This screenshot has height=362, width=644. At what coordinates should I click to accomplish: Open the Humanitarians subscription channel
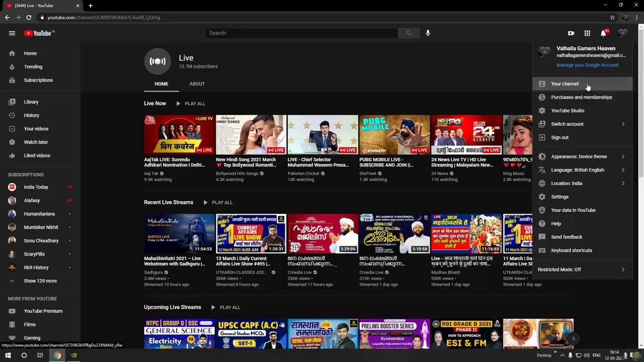click(40, 214)
